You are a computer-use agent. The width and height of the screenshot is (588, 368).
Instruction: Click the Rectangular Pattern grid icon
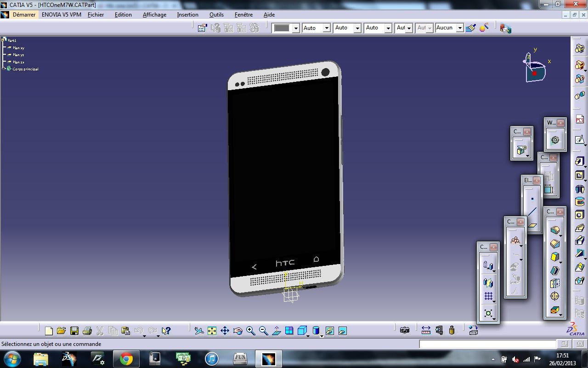488,297
